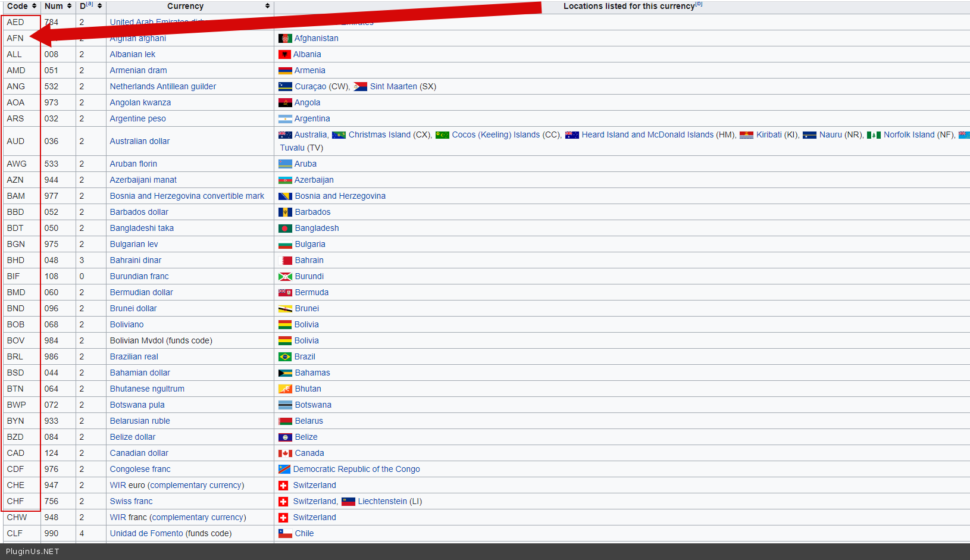
Task: Click the Liechtenstein flag icon
Action: (348, 501)
